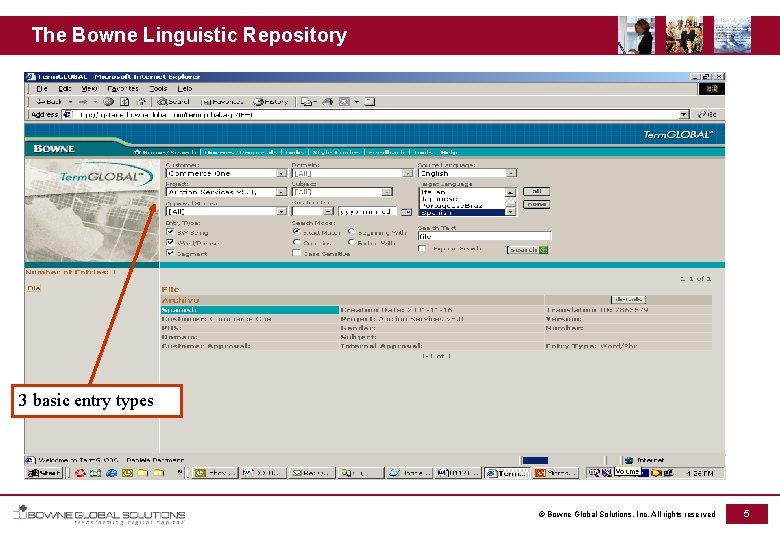Select the Beginning With radio button
The width and height of the screenshot is (780, 540).
(x=352, y=232)
